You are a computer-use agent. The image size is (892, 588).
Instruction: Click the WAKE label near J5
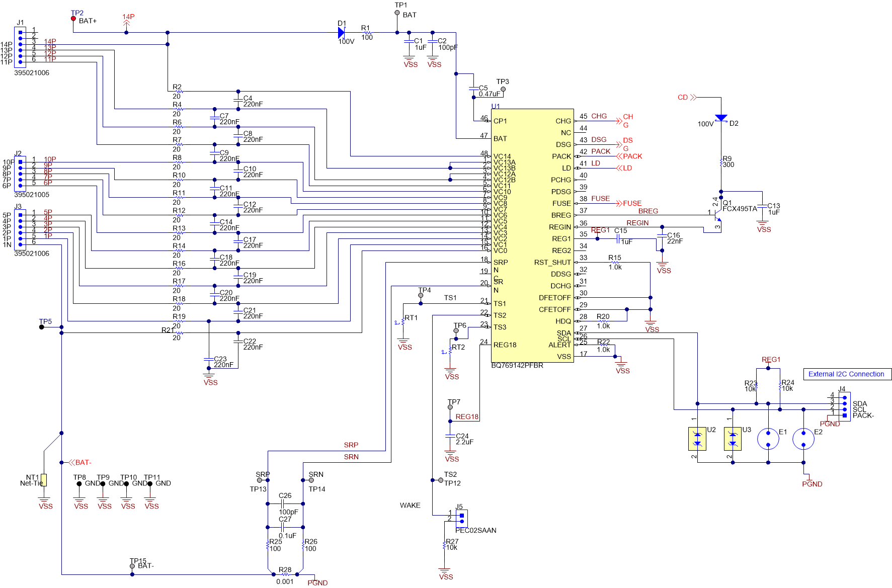pos(410,506)
